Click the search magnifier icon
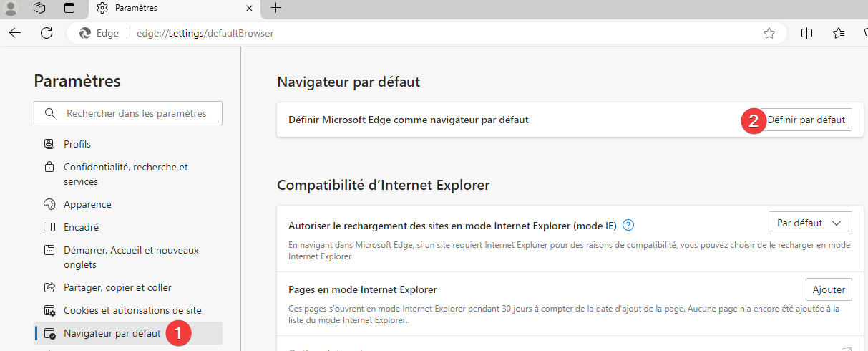868x351 pixels. pos(49,113)
